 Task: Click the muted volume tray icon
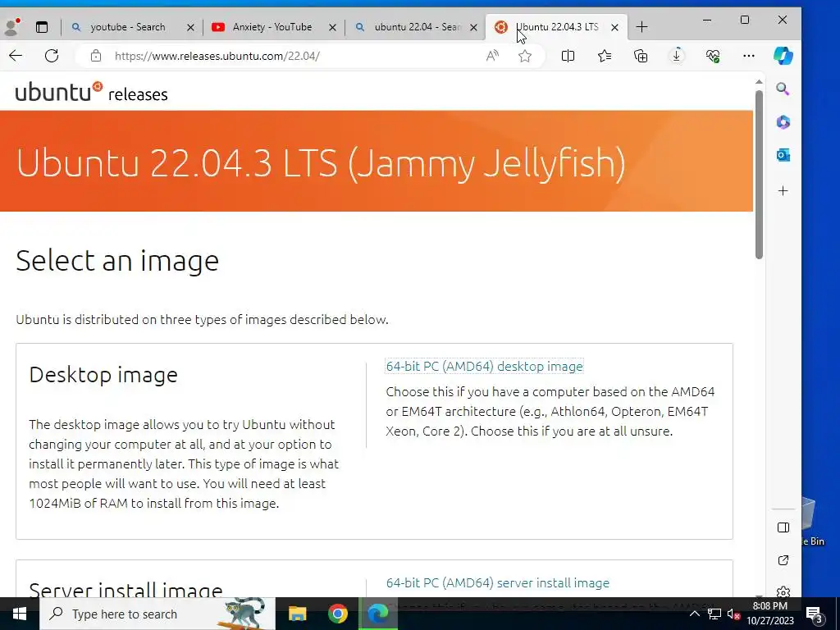pos(733,614)
